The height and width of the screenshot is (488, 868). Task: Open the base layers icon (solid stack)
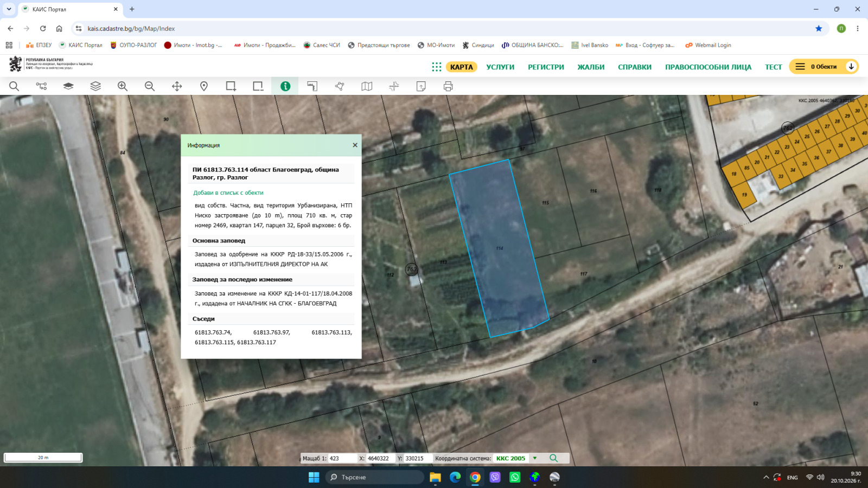pyautogui.click(x=68, y=86)
